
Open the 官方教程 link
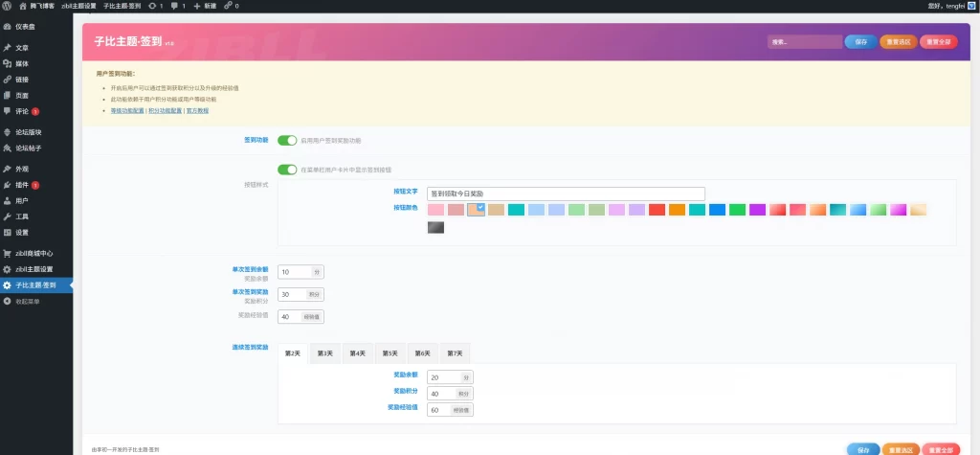coord(197,111)
